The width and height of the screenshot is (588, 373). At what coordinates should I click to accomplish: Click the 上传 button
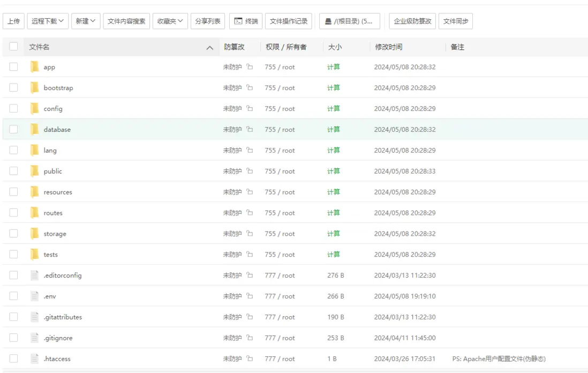(13, 21)
